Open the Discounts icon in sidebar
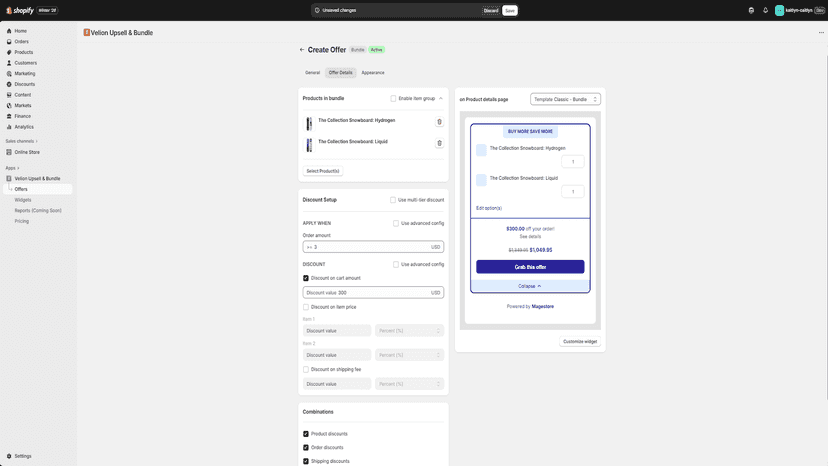The height and width of the screenshot is (466, 828). point(9,84)
